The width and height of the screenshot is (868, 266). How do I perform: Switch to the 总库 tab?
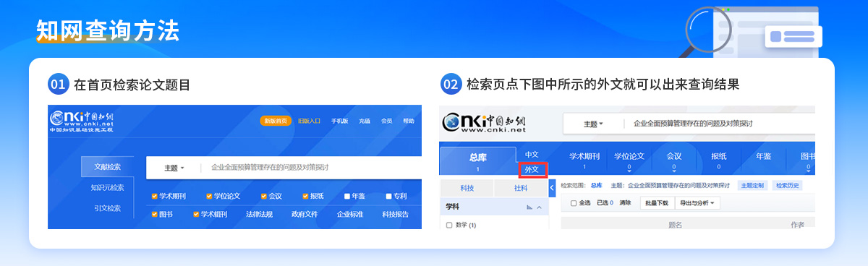click(478, 158)
